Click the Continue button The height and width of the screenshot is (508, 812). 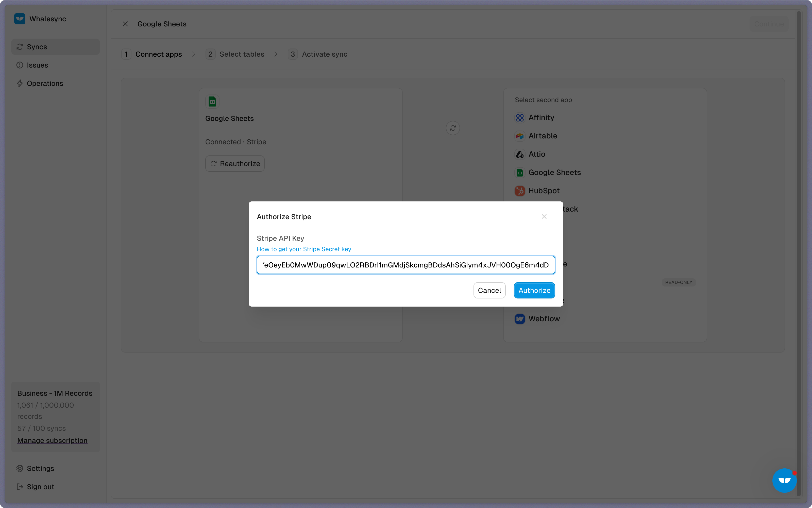pos(769,24)
